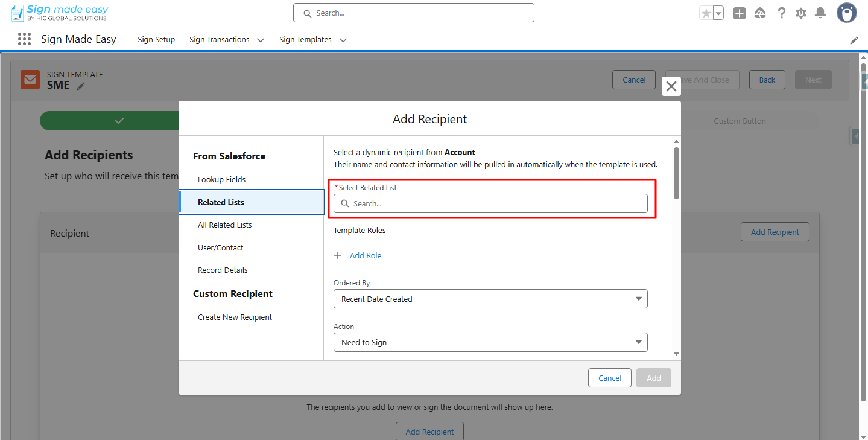Click the Add Role link

coord(366,255)
